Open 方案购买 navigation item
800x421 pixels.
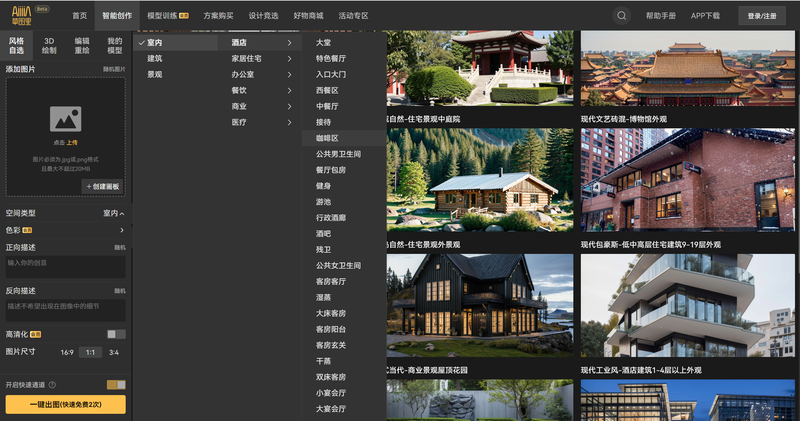218,16
